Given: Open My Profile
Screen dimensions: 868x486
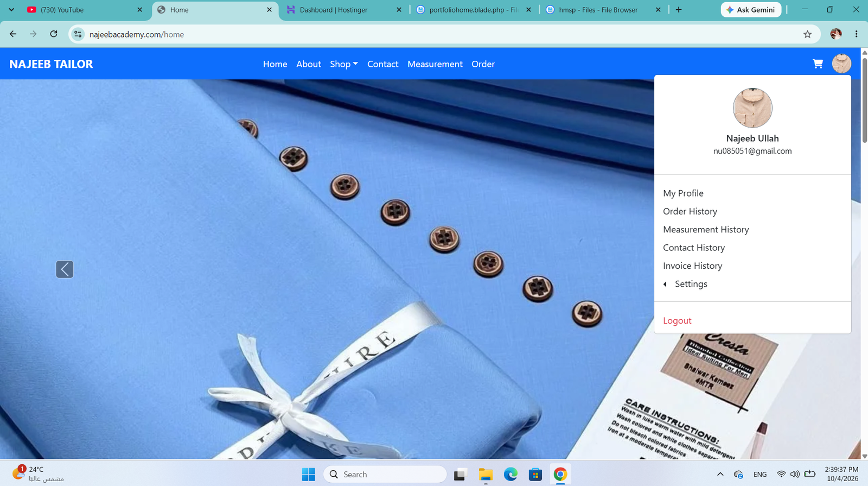Looking at the screenshot, I should tap(683, 193).
